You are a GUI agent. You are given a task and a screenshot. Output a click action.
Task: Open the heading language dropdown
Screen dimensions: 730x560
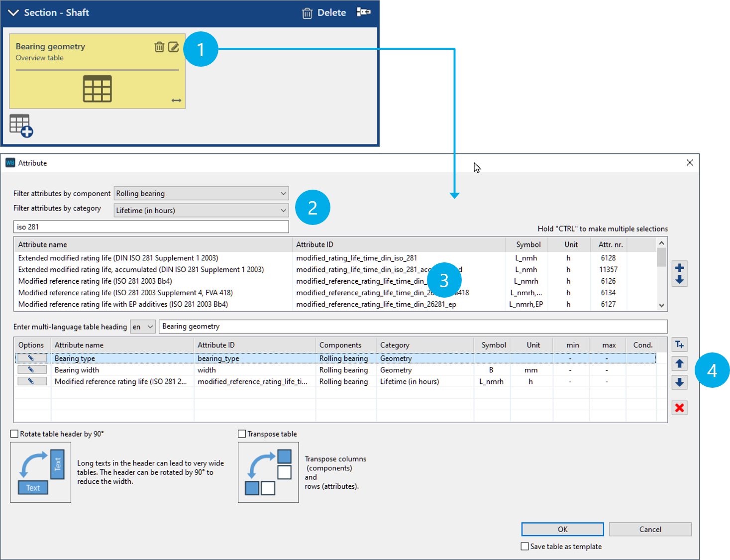(143, 327)
